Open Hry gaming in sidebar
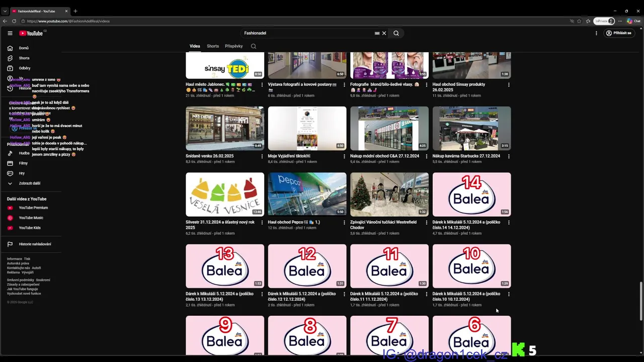644x362 pixels. click(22, 173)
